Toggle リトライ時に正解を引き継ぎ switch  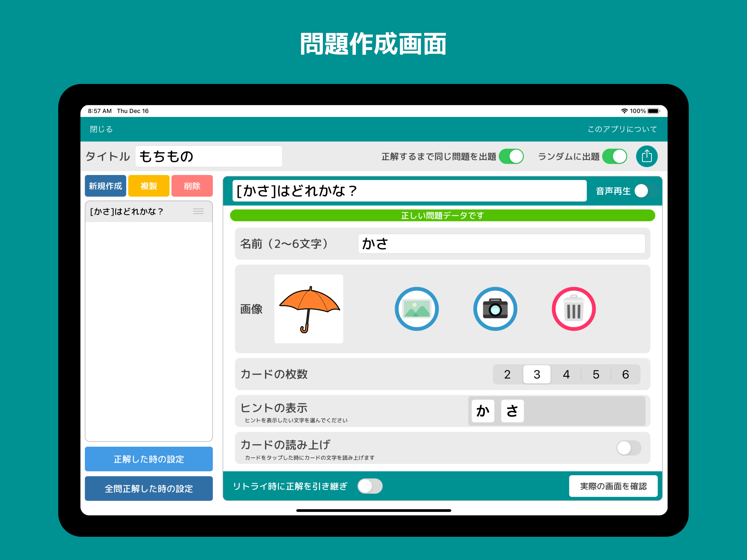pyautogui.click(x=370, y=486)
